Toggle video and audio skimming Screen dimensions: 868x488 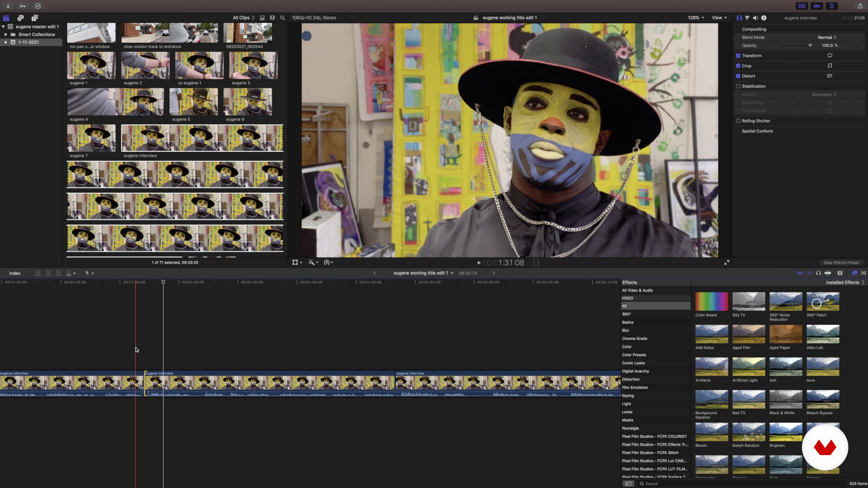click(800, 273)
